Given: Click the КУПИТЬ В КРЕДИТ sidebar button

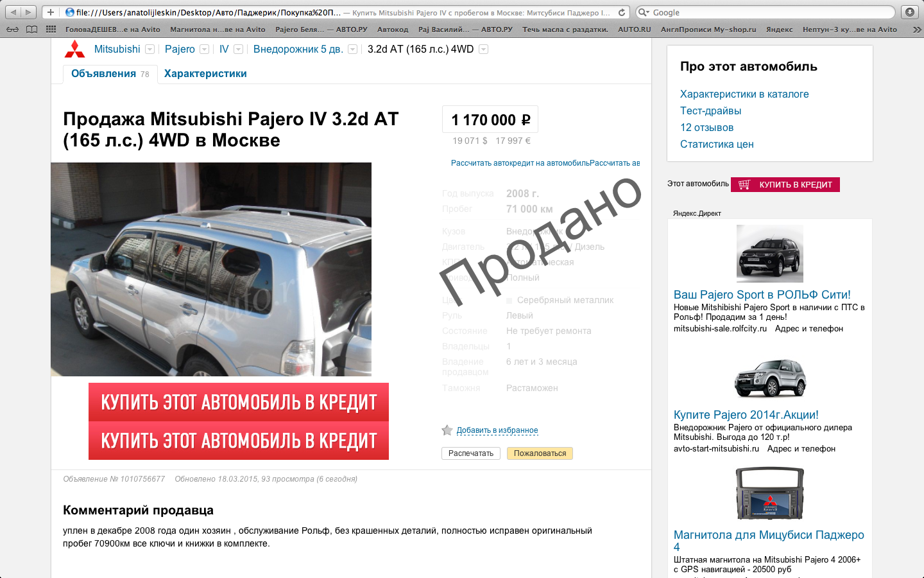Looking at the screenshot, I should pyautogui.click(x=785, y=184).
